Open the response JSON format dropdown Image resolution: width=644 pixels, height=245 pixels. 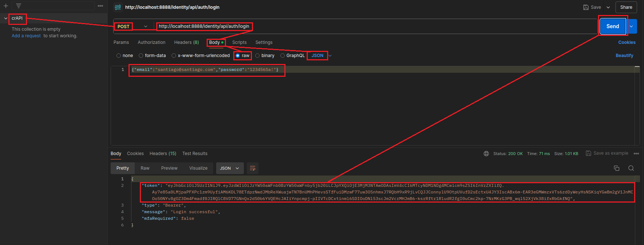tap(230, 168)
